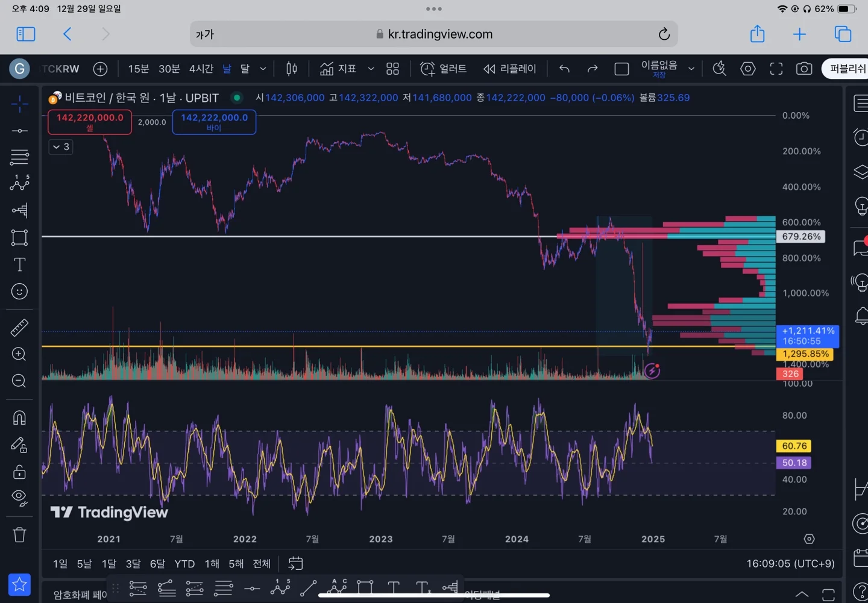Open the G profile avatar menu
Screen dimensions: 868x603
tap(19, 69)
